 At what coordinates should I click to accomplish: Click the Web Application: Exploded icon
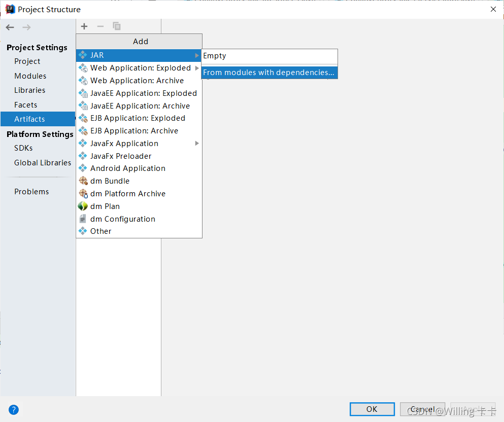pos(83,68)
